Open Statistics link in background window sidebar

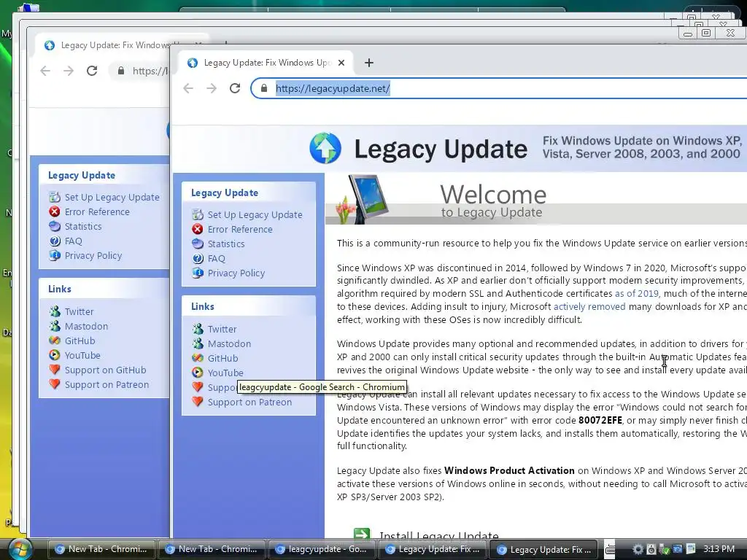tap(83, 226)
